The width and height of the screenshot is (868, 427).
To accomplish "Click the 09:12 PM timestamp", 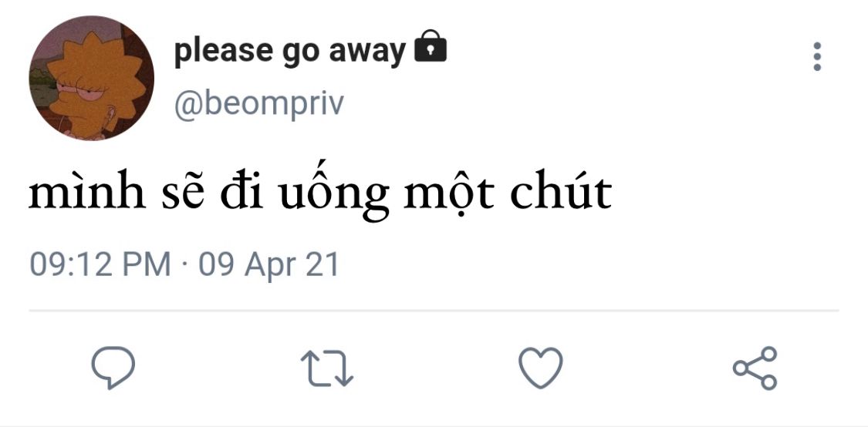I will [100, 264].
